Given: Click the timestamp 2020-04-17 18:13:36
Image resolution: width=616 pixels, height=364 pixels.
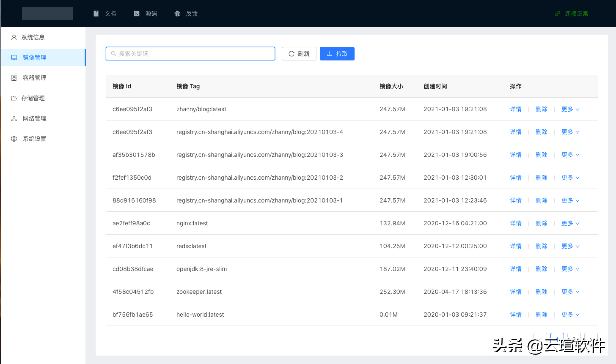Looking at the screenshot, I should (455, 292).
